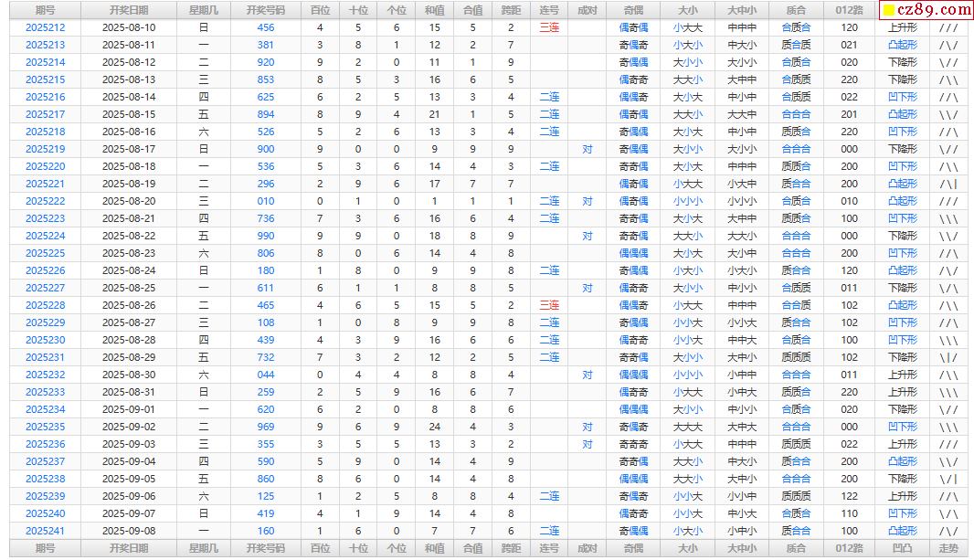974x560 pixels.
Task: Click draw number 456
Action: point(266,27)
